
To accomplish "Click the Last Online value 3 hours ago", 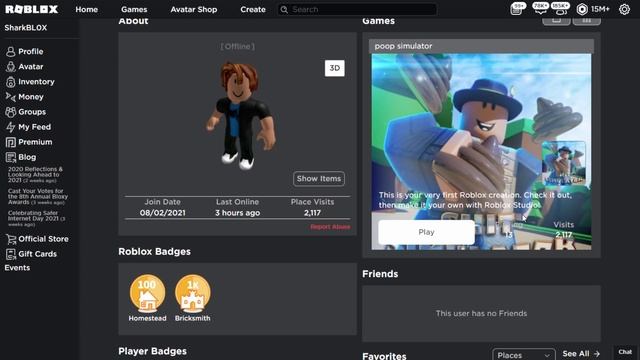I will [x=238, y=213].
